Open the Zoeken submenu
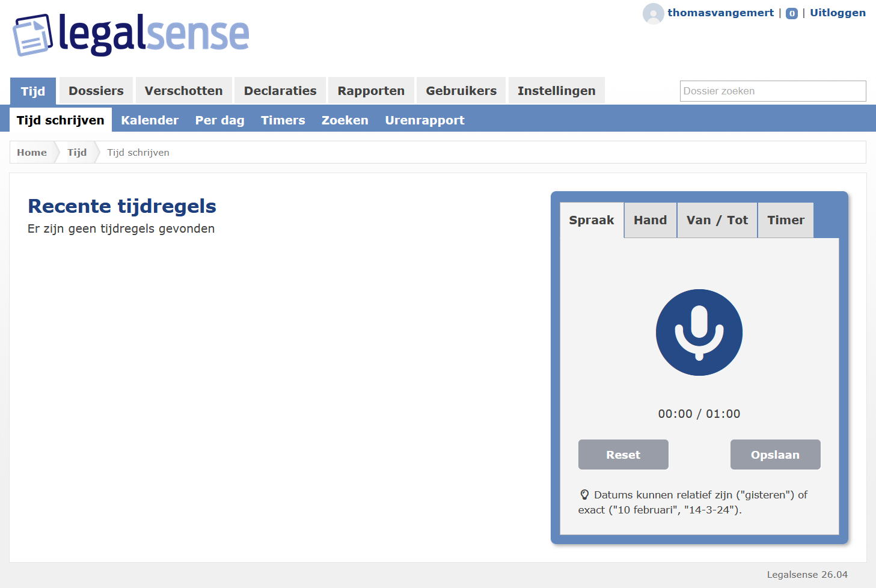Viewport: 876px width, 588px height. click(345, 120)
